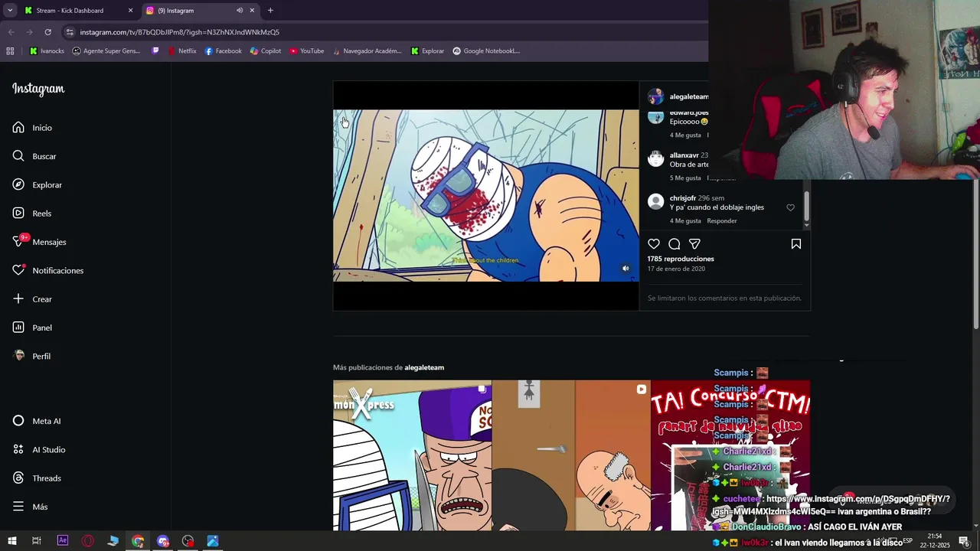
Task: Click the '17 de enero de 2020' date
Action: (x=676, y=269)
